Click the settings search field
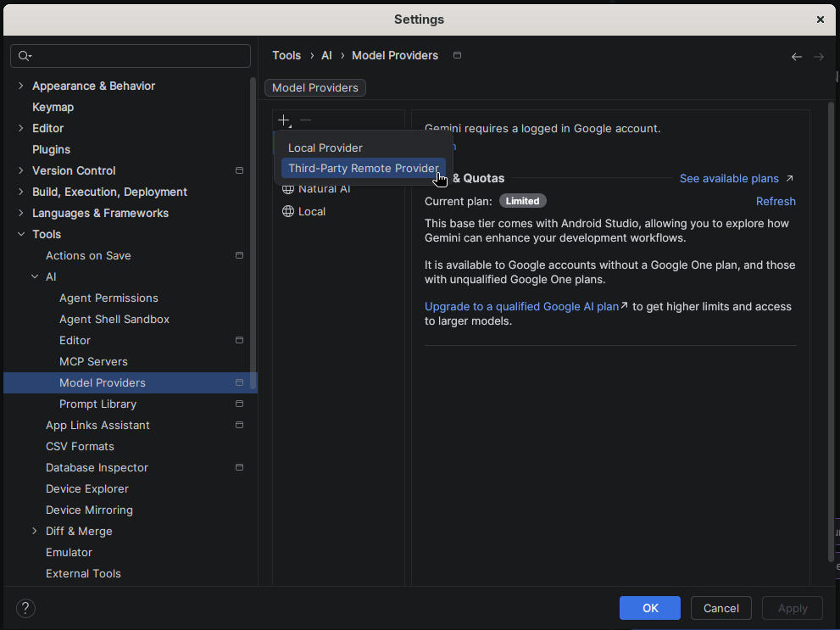This screenshot has height=630, width=840. coord(131,56)
